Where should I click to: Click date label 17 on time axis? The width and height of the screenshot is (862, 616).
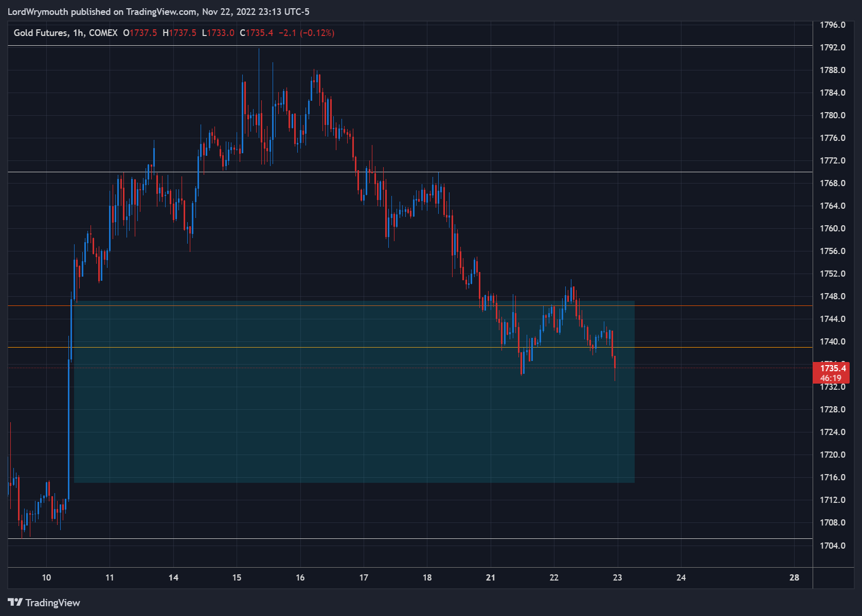pyautogui.click(x=364, y=577)
